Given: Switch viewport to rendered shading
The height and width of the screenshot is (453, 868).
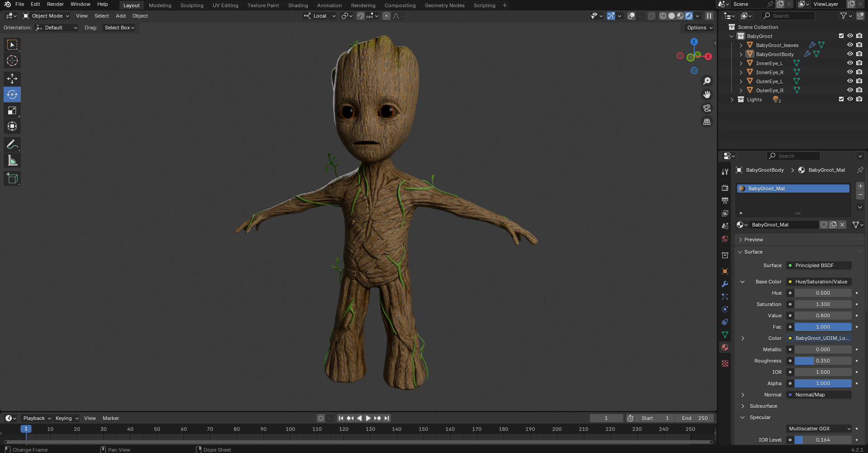Looking at the screenshot, I should [689, 16].
